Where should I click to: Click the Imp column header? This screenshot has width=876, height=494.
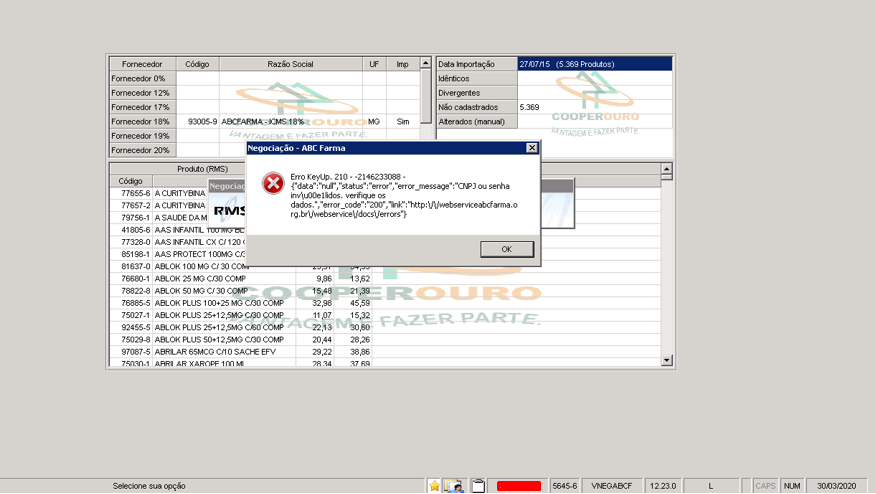point(403,64)
